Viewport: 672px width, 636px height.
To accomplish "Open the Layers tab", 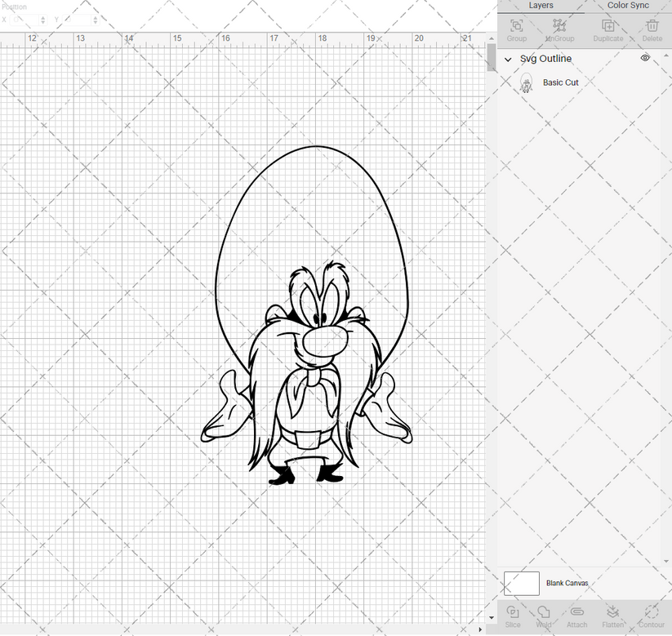I will 541,6.
